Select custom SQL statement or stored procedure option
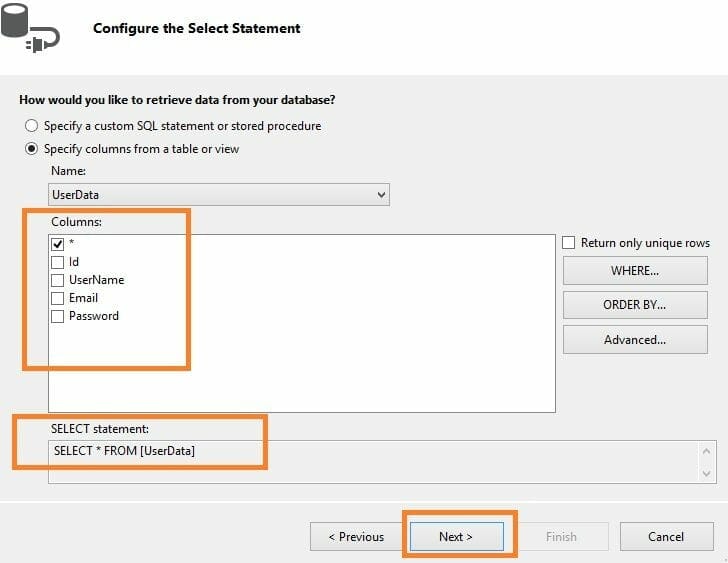The width and height of the screenshot is (728, 563). [x=32, y=126]
